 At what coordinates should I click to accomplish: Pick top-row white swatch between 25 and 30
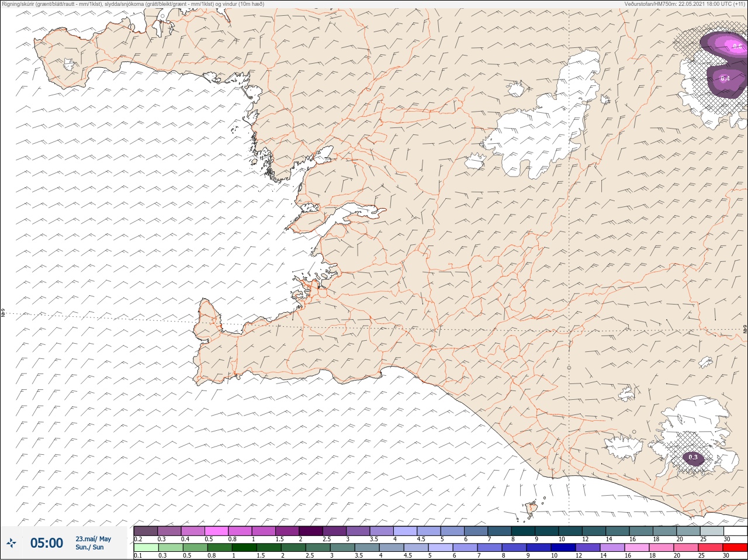coord(736,531)
